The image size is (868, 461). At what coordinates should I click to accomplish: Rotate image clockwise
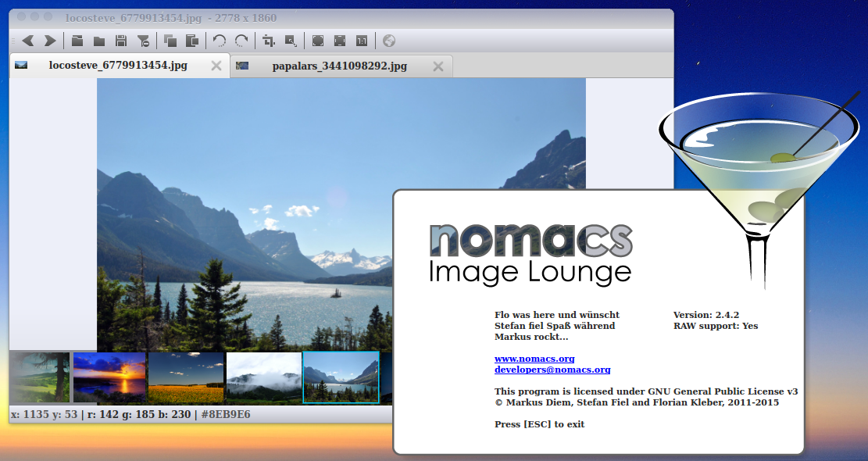[241, 41]
